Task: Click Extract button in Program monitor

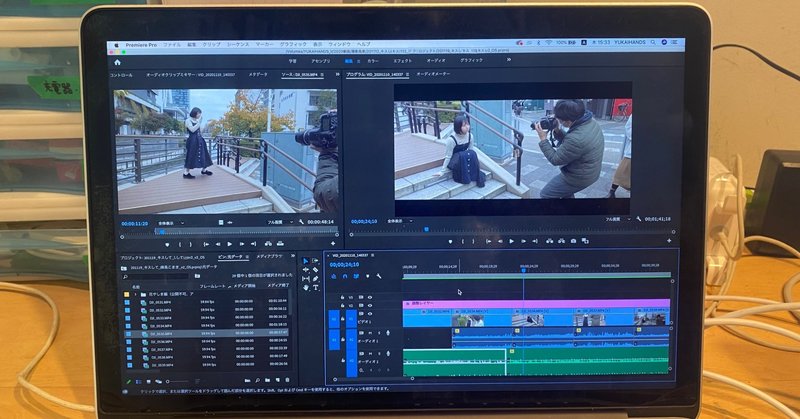Action: pyautogui.click(x=561, y=241)
